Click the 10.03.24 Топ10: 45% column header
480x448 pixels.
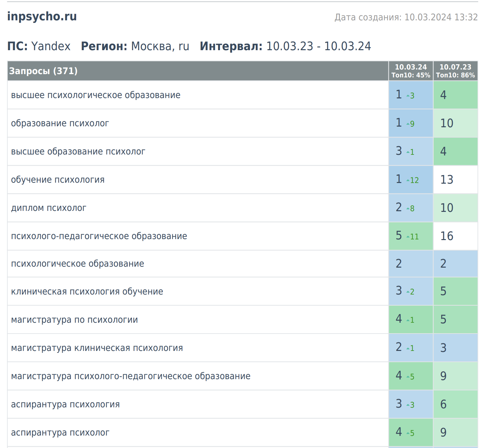click(x=411, y=71)
